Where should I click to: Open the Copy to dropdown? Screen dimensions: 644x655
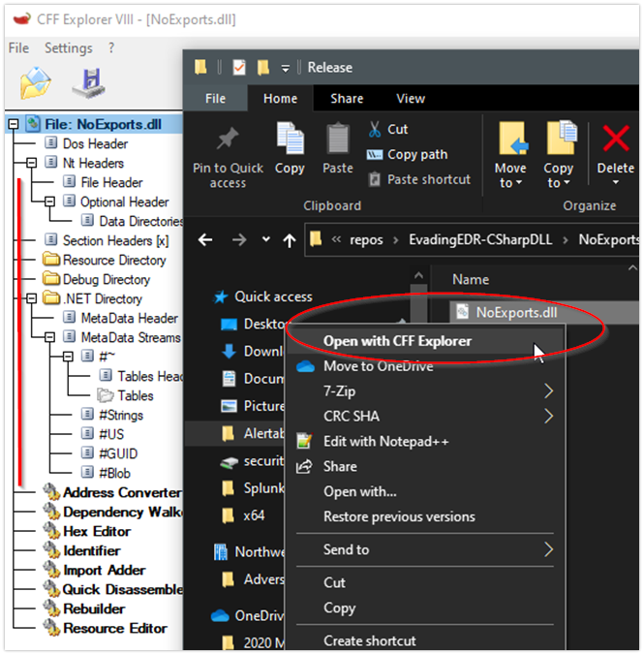click(x=559, y=155)
